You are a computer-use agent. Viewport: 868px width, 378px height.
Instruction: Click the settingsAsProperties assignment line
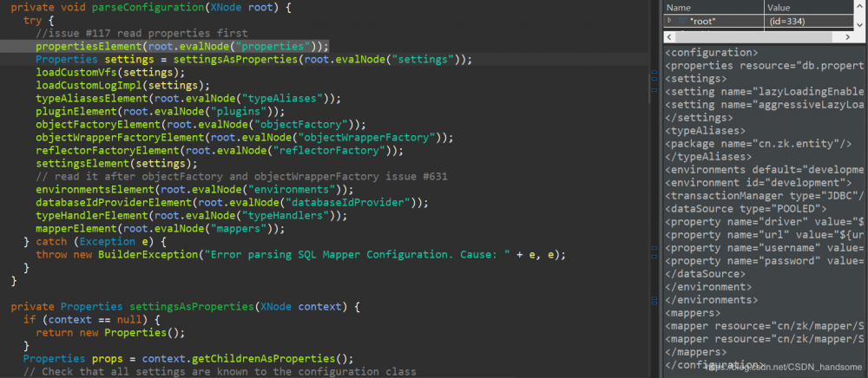[254, 59]
